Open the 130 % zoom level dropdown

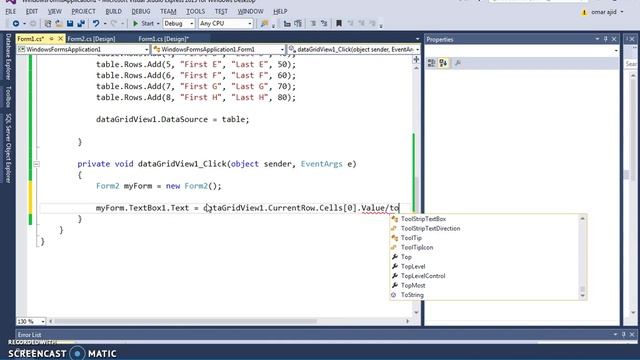[x=31, y=322]
